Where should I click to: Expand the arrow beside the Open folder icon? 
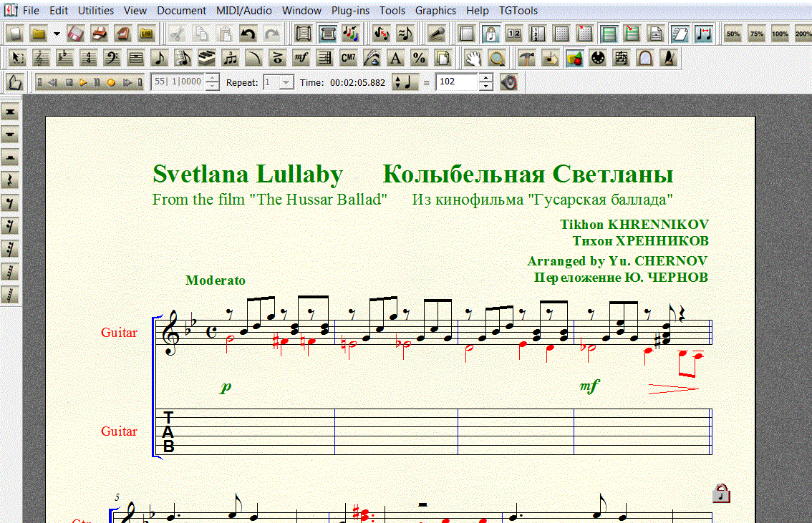coord(56,34)
